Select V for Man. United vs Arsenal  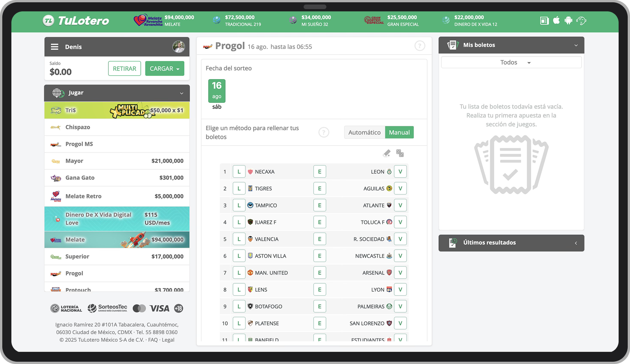point(400,273)
